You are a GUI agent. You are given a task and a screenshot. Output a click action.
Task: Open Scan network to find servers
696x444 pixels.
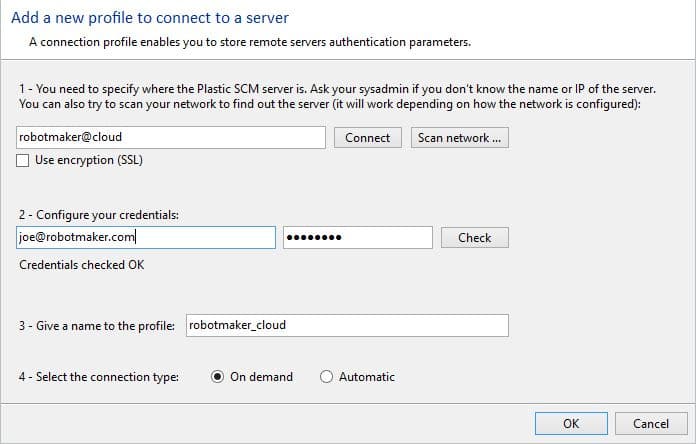[459, 138]
